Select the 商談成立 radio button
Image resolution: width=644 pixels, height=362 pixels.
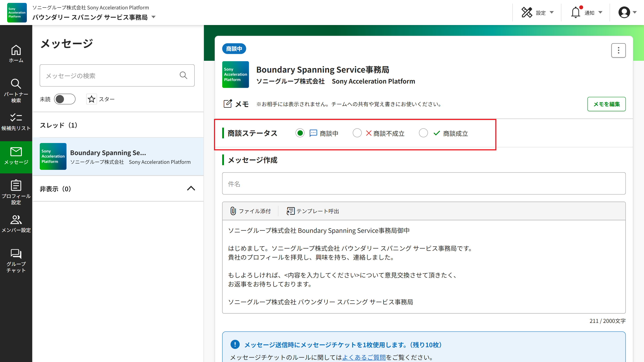tap(423, 133)
